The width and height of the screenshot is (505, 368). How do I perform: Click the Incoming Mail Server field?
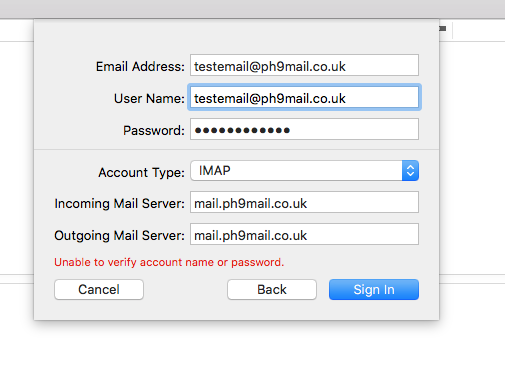(304, 202)
